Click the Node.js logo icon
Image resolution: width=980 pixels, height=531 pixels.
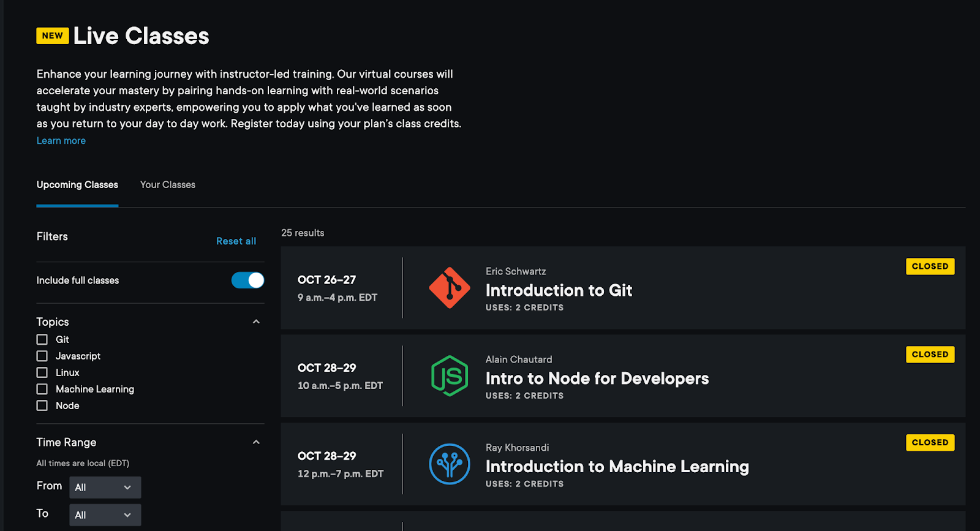(450, 376)
